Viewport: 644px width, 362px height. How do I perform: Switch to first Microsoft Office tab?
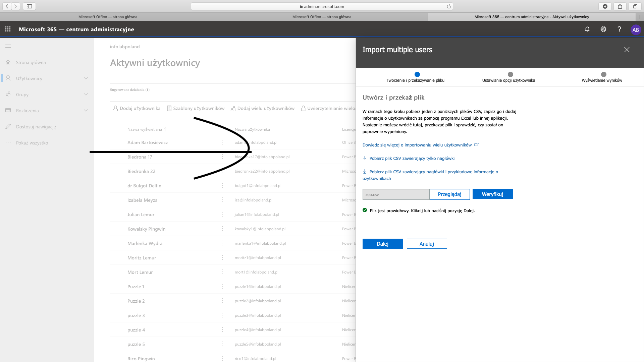point(108,17)
